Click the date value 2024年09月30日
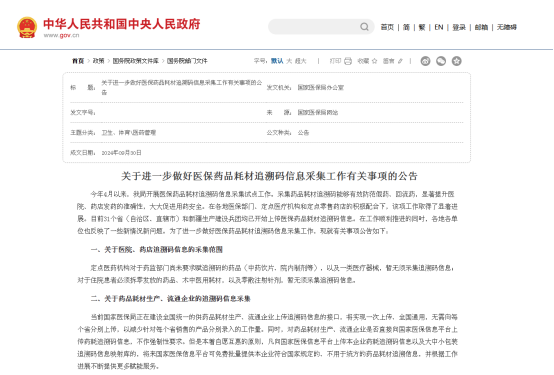Viewport: 554px width, 375px height. 122,153
